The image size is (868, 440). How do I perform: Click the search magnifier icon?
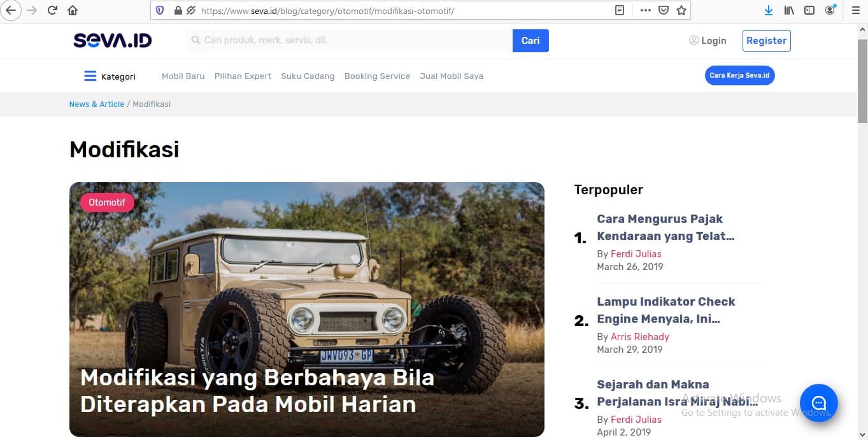(x=196, y=40)
